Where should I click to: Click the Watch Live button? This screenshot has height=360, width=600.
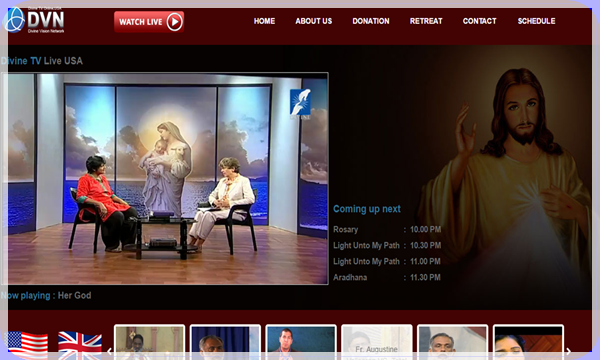click(149, 22)
